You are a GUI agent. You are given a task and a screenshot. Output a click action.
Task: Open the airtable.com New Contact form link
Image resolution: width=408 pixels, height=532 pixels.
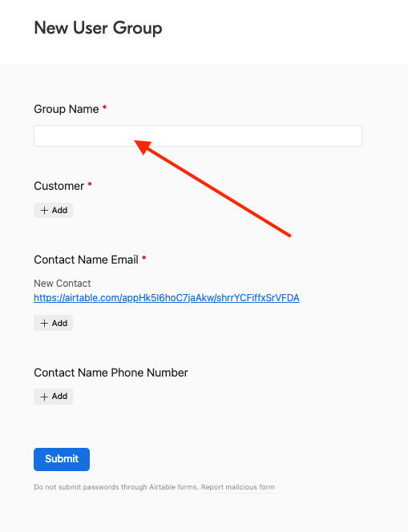pyautogui.click(x=167, y=298)
